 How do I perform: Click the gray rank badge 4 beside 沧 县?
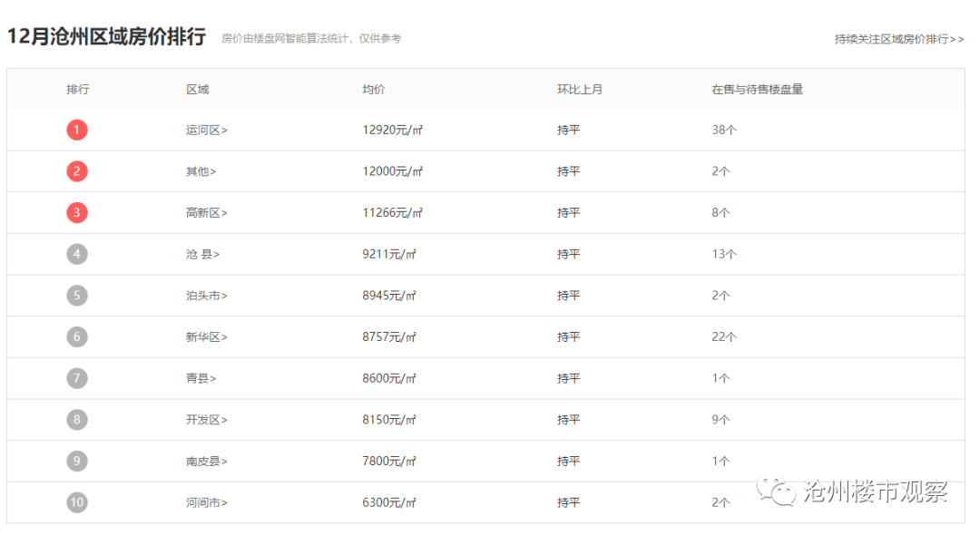[x=77, y=254]
